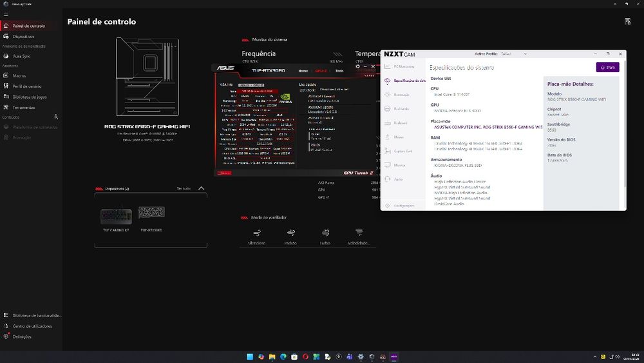Select the NVIDIA GeForce RTX GPU entry
Image resolution: width=644 pixels, height=363 pixels.
457,111
